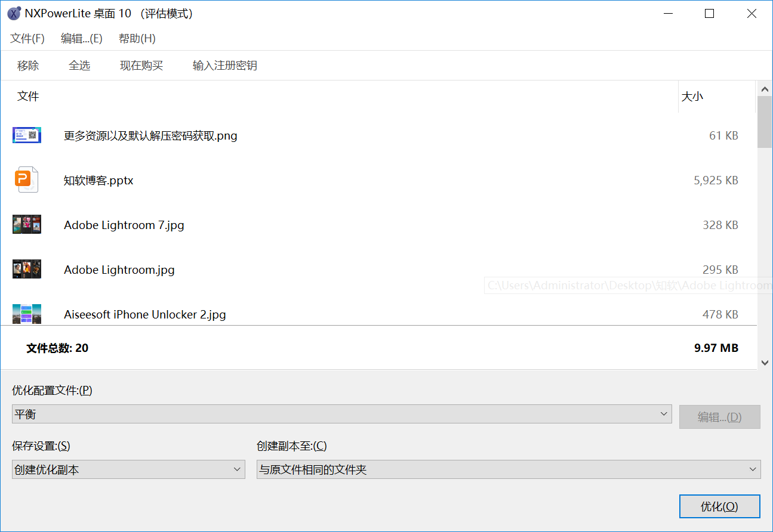
Task: Select the Aiseesoft iPhone Unlocker 2.jpg thumbnail
Action: 27,314
